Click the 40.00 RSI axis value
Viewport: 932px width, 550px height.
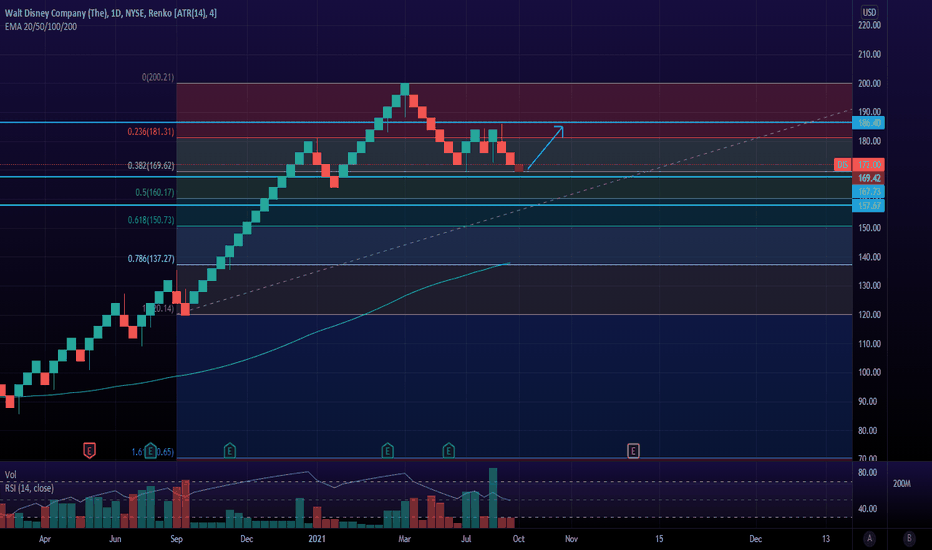click(868, 509)
